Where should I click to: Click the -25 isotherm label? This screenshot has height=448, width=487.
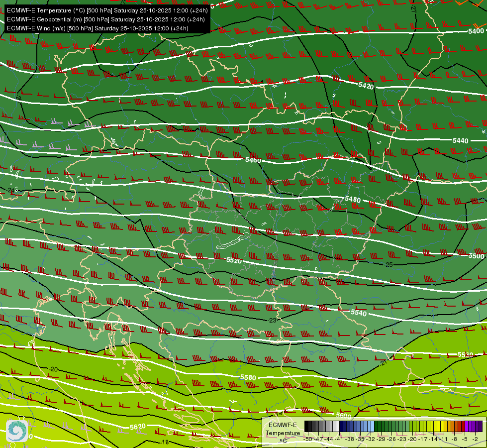[x=389, y=265]
